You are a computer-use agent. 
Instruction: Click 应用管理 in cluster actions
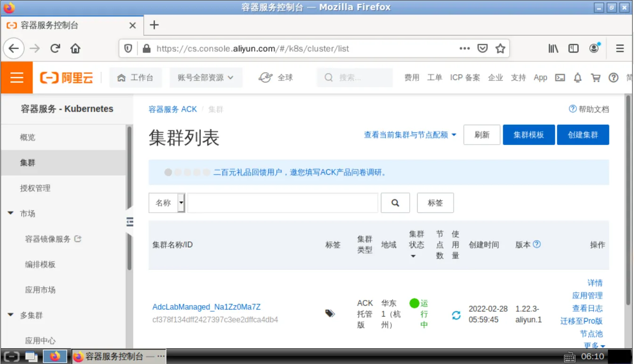587,296
